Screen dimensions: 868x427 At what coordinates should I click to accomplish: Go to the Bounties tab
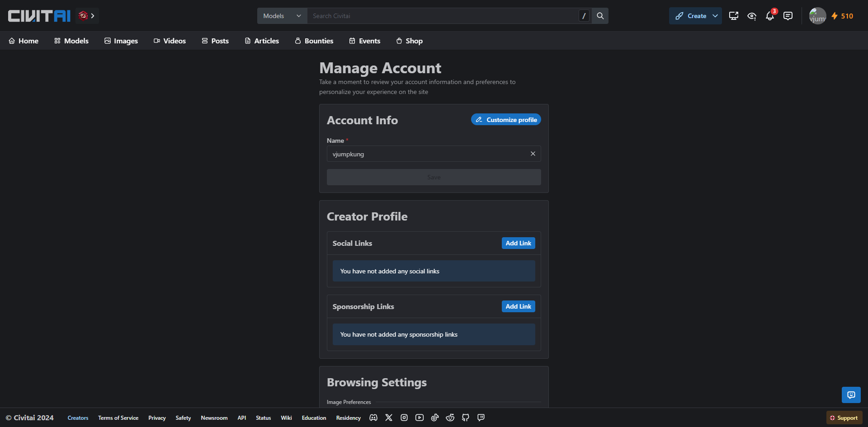point(314,41)
